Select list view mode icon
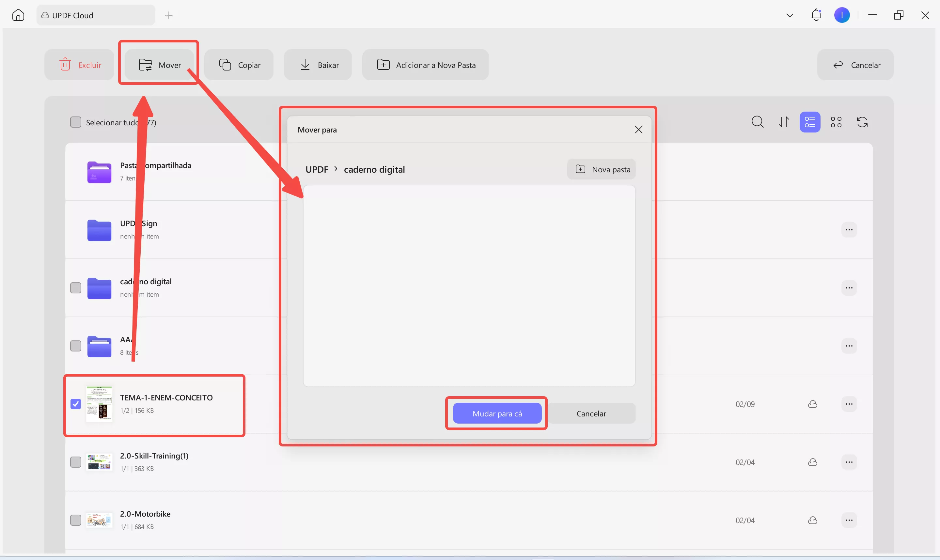 [x=810, y=122]
